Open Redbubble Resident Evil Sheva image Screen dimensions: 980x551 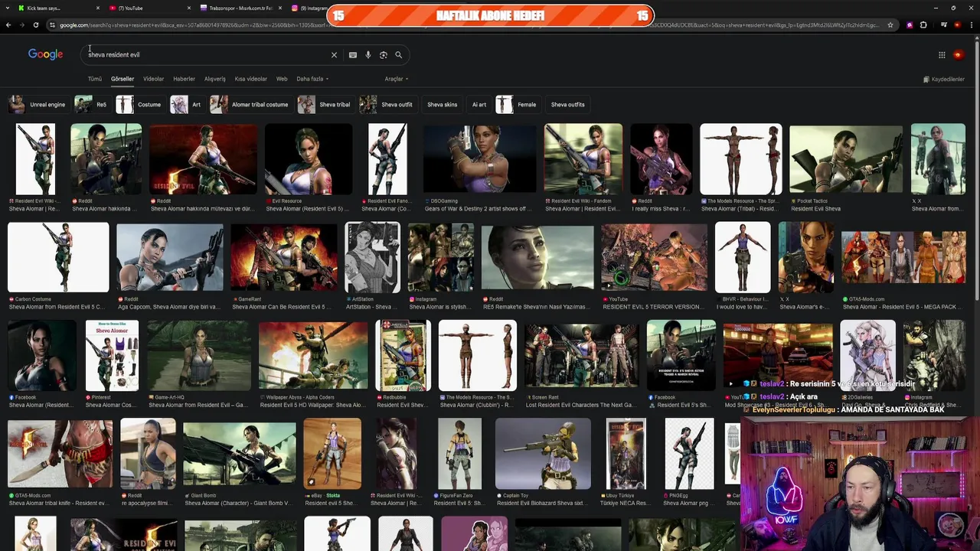point(403,356)
